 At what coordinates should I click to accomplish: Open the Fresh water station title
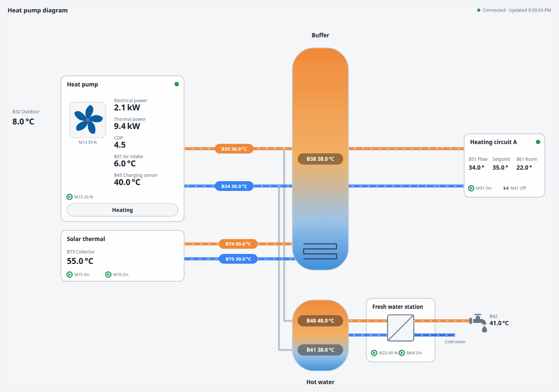pos(397,307)
